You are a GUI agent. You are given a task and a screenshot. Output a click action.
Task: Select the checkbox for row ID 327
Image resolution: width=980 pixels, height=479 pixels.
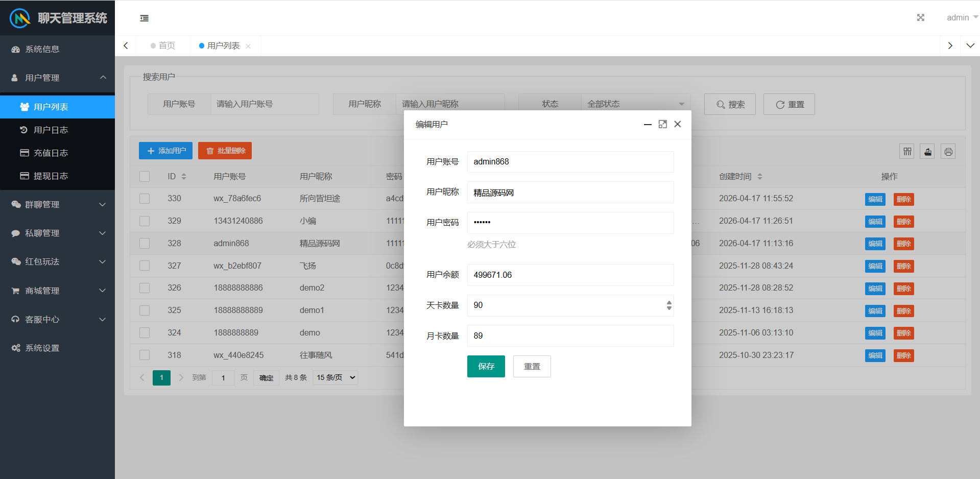145,266
